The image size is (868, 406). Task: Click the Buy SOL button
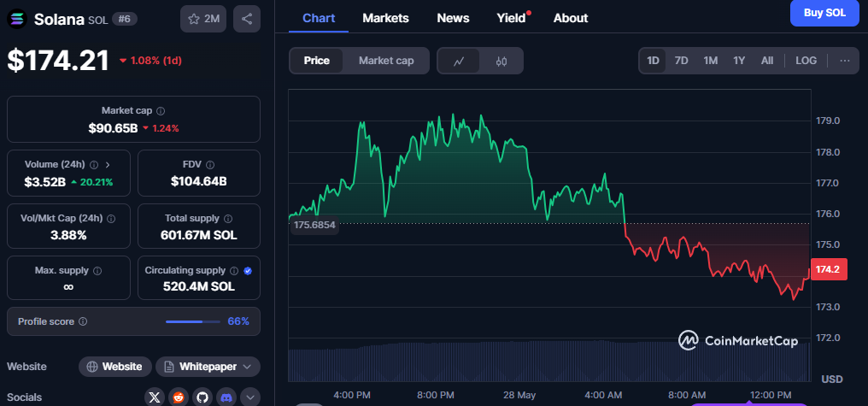point(824,14)
